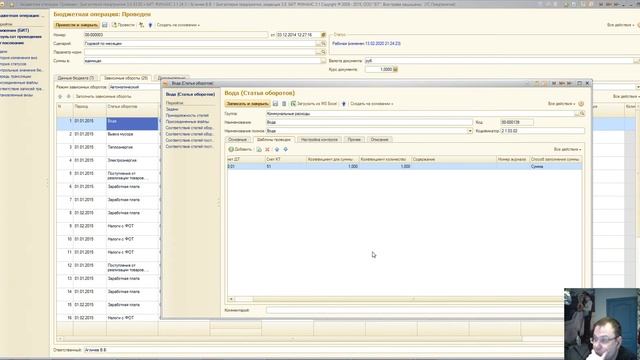Click the magnifier icon beside Группа field
640x360 pixels.
[x=582, y=114]
